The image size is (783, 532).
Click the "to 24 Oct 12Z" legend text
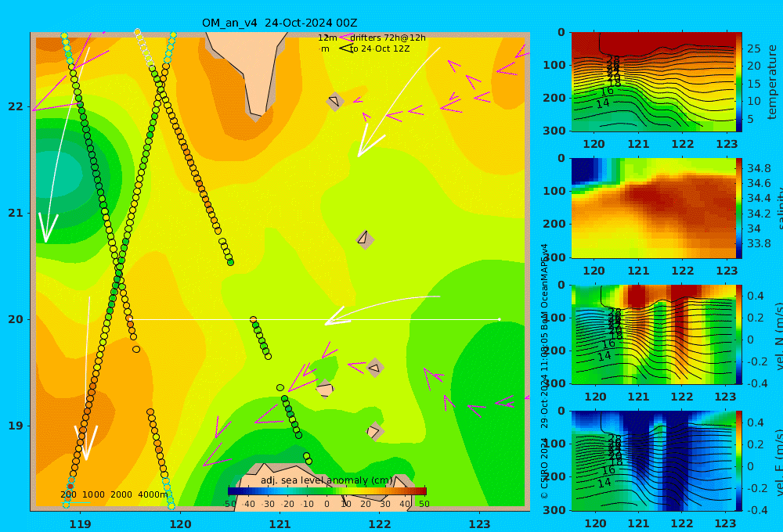click(x=380, y=49)
